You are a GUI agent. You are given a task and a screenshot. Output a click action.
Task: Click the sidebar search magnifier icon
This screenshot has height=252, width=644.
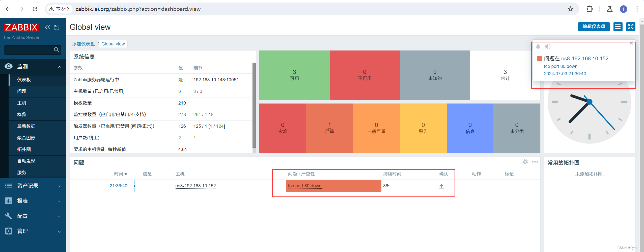click(x=57, y=50)
